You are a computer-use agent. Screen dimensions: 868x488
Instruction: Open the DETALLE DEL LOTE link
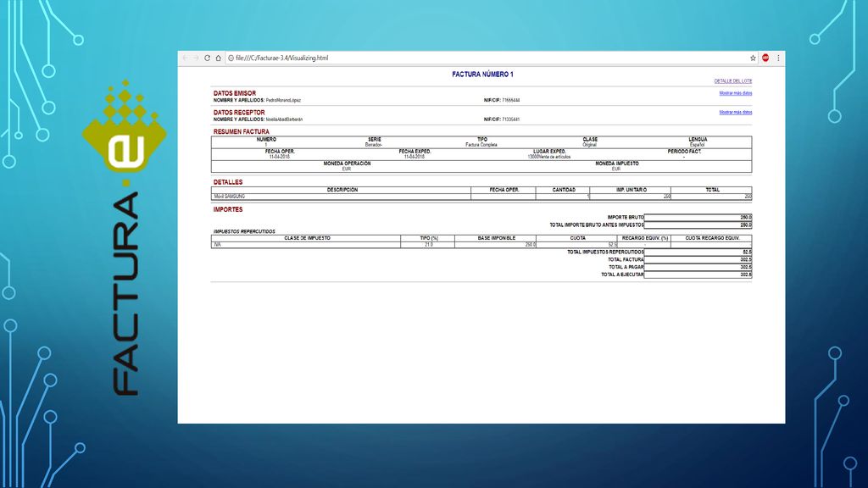pyautogui.click(x=733, y=81)
